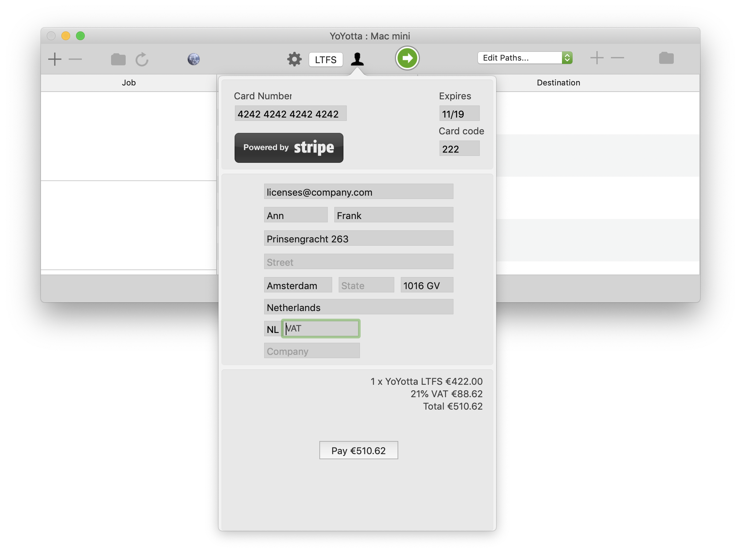Edit the city field Amsterdam
This screenshot has width=741, height=560.
pyautogui.click(x=298, y=285)
